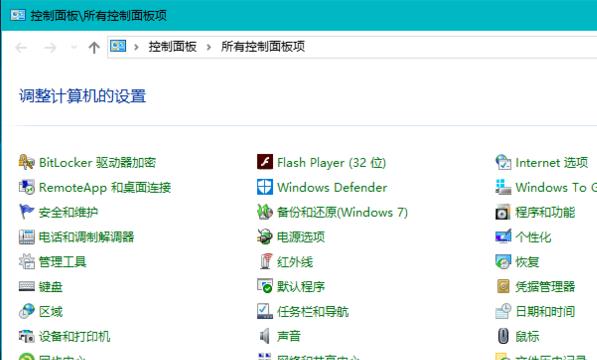
Task: Click the 管理工具 gear icon
Action: point(26,261)
